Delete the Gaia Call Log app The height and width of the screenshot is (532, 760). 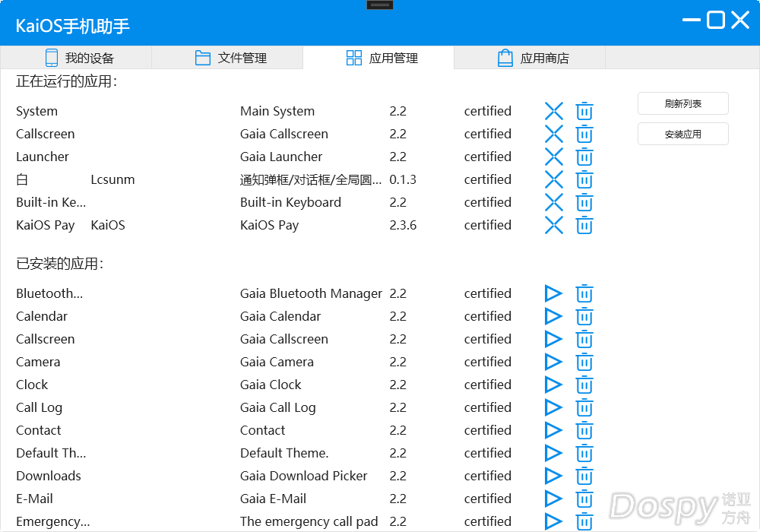584,407
